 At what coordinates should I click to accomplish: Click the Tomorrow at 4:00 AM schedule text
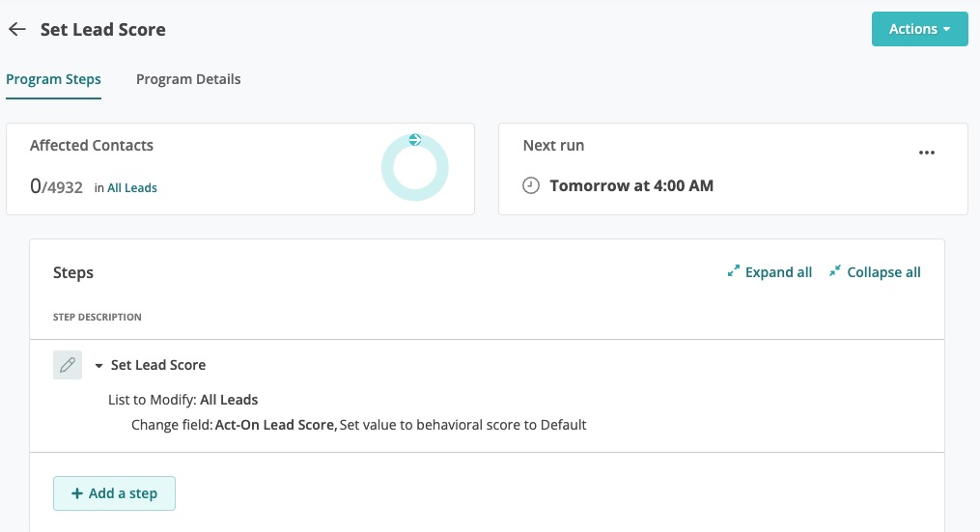(631, 185)
